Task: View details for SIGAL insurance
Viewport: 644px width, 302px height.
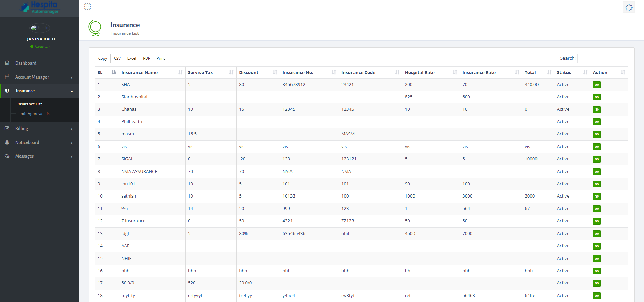Action: [597, 159]
